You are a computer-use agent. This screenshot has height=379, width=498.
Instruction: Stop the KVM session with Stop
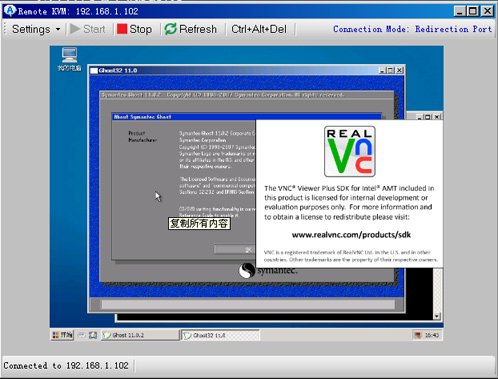coord(135,29)
